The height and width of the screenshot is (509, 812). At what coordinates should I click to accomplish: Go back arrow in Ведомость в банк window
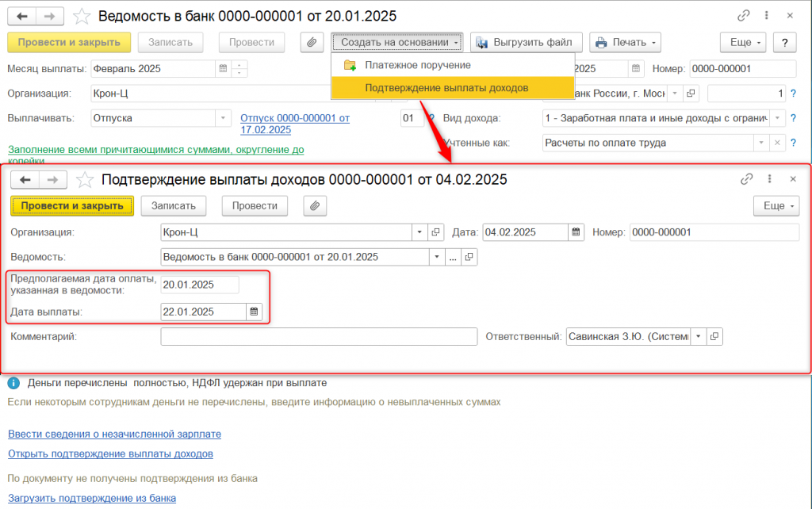pyautogui.click(x=21, y=16)
